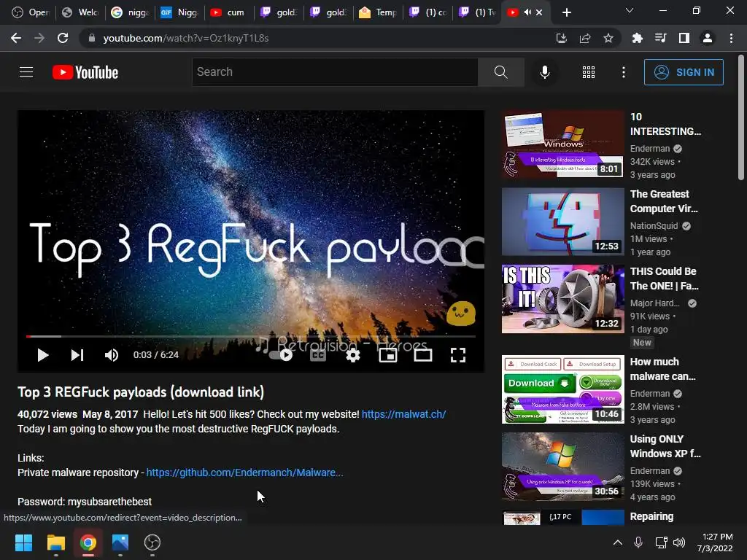
Task: Open the YouTube hamburger guide menu
Action: [x=26, y=72]
